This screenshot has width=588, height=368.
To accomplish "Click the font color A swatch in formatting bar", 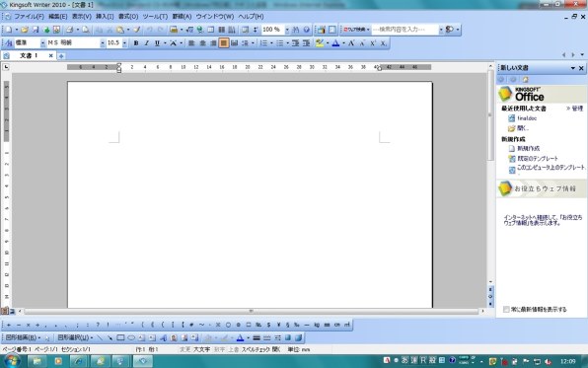I will click(x=335, y=43).
